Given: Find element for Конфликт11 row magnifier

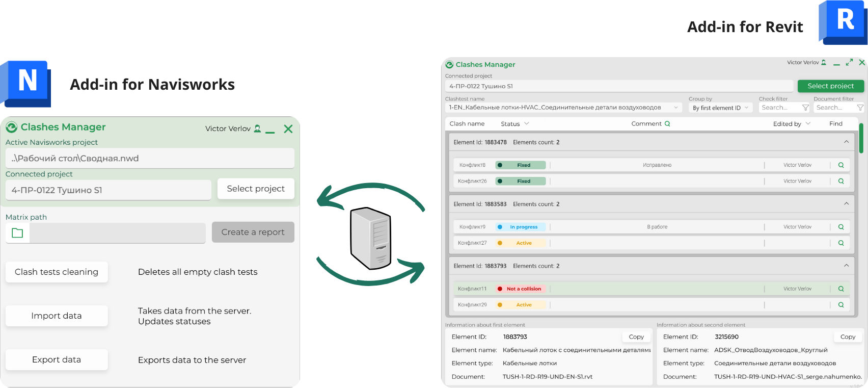Looking at the screenshot, I should coord(841,289).
